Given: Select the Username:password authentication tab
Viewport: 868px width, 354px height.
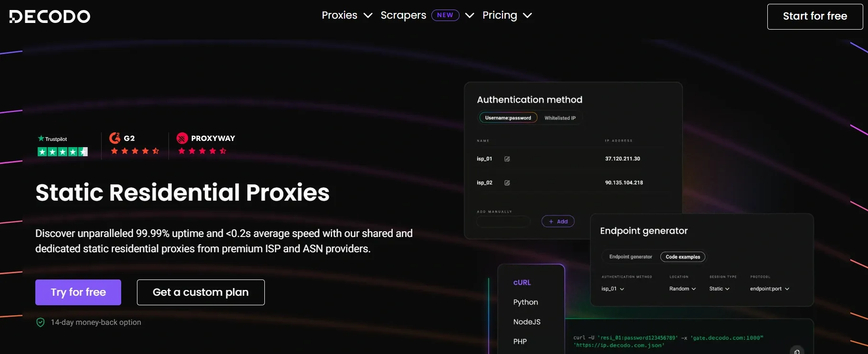Looking at the screenshot, I should tap(508, 118).
